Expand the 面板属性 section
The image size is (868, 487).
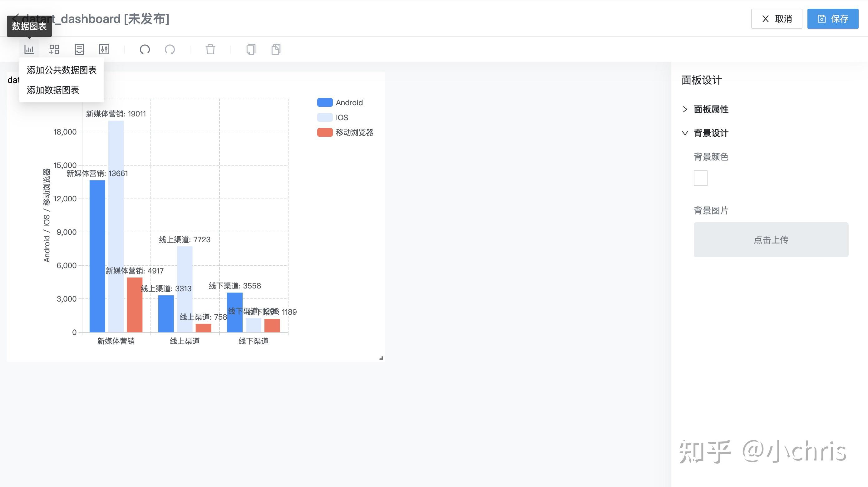click(x=711, y=110)
